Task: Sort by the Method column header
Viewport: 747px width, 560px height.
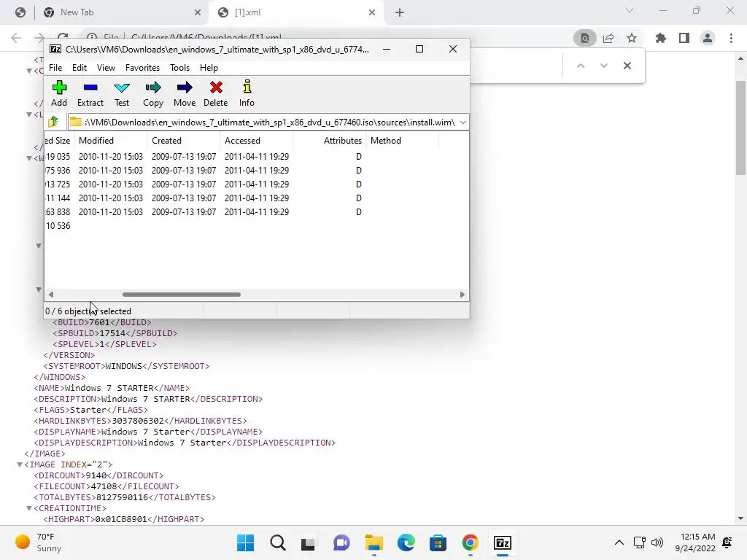Action: [x=402, y=141]
